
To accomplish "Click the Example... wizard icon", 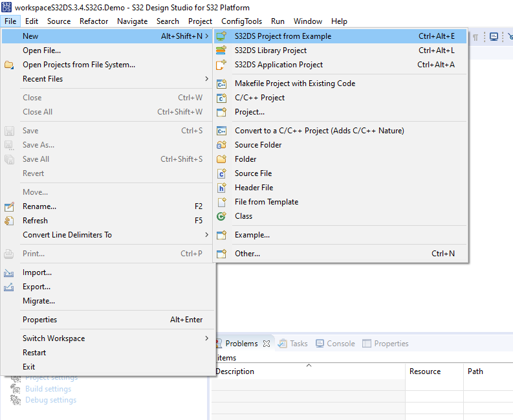I will click(221, 235).
